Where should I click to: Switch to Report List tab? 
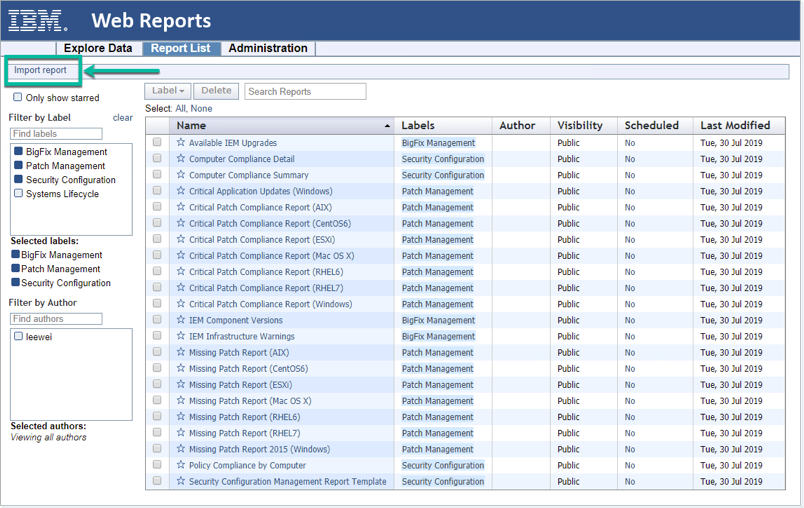(180, 48)
